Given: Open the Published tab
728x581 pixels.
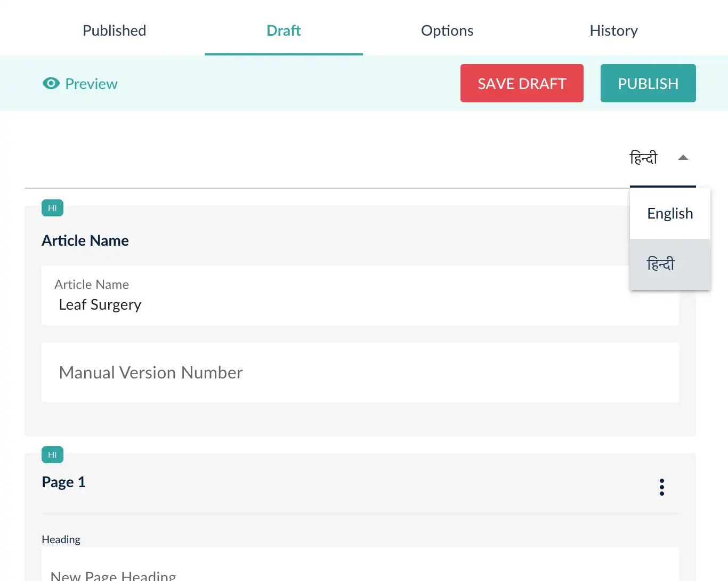Looking at the screenshot, I should pyautogui.click(x=114, y=30).
